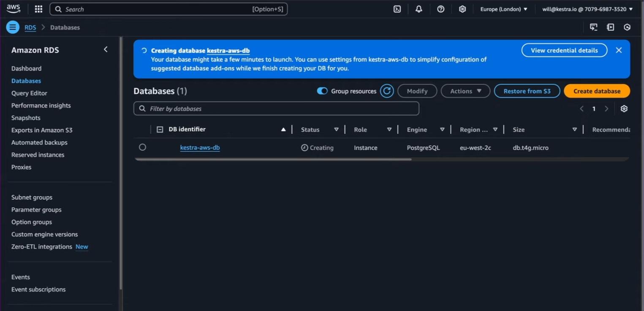The height and width of the screenshot is (311, 644).
Task: Click the db.t4g.micro size cell
Action: click(x=530, y=148)
